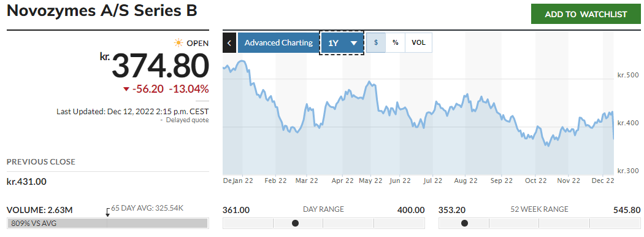Click ADD TO WATCHLIST button
The width and height of the screenshot is (644, 237).
586,14
